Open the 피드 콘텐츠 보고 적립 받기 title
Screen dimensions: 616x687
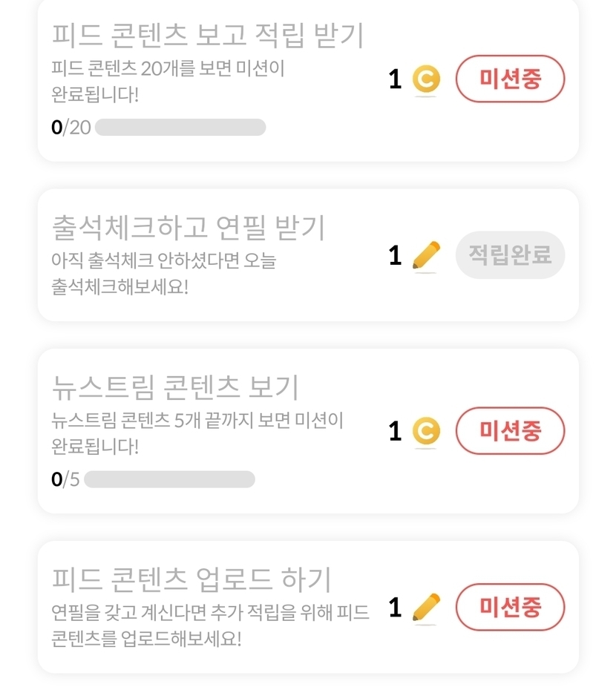click(208, 36)
